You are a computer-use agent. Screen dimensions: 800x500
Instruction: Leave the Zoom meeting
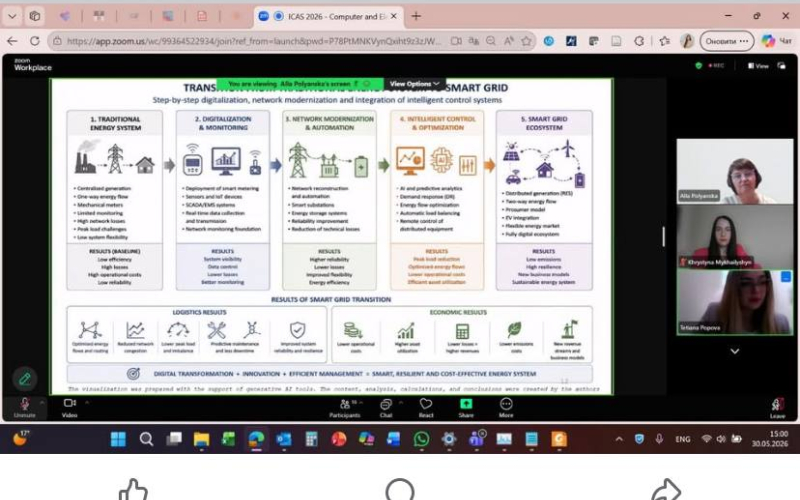[777, 408]
